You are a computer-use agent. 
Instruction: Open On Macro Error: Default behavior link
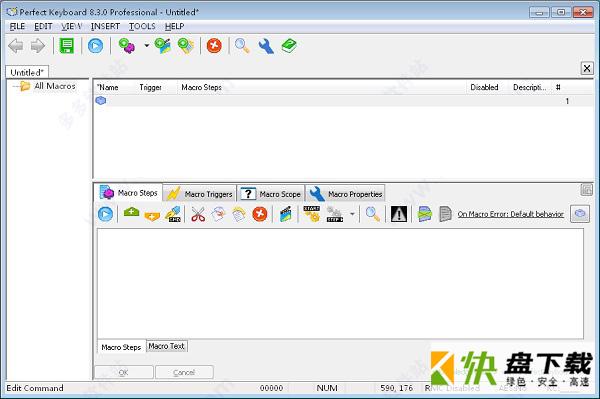[510, 214]
